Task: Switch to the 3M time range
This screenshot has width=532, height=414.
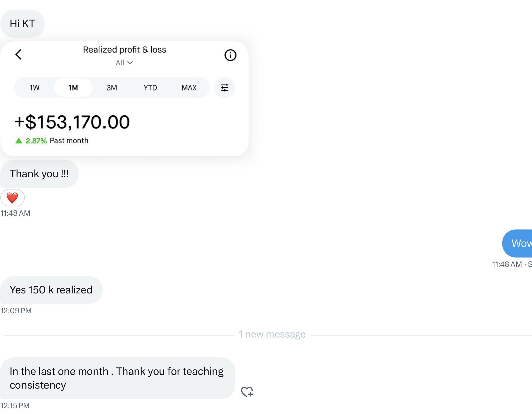Action: tap(112, 88)
